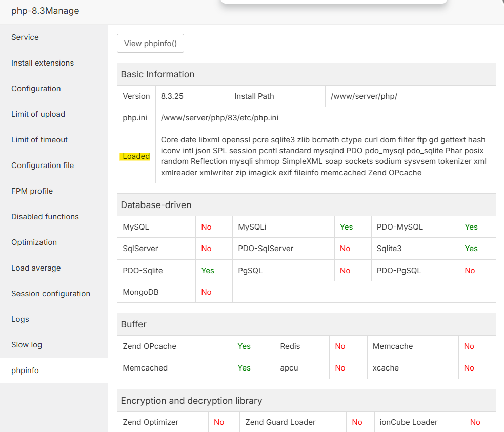504x432 pixels.
Task: Go to Install extensions page
Action: (43, 63)
